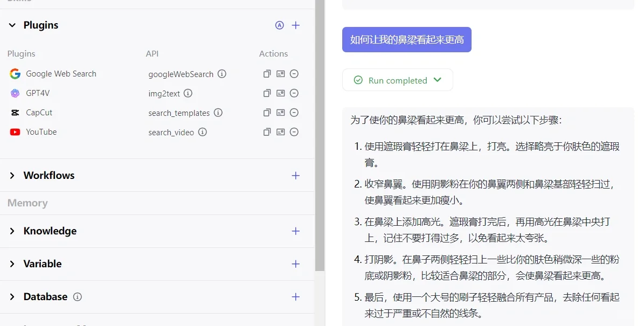Expand the Variable section
Image resolution: width=644 pixels, height=326 pixels.
pyautogui.click(x=12, y=264)
